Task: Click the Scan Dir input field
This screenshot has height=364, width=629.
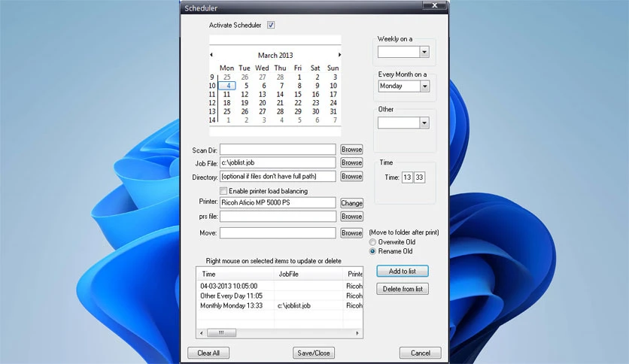Action: pyautogui.click(x=278, y=150)
